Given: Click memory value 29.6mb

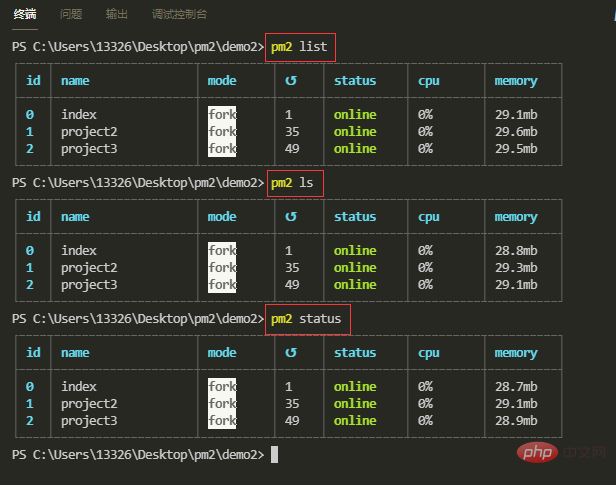Looking at the screenshot, I should coord(516,132).
